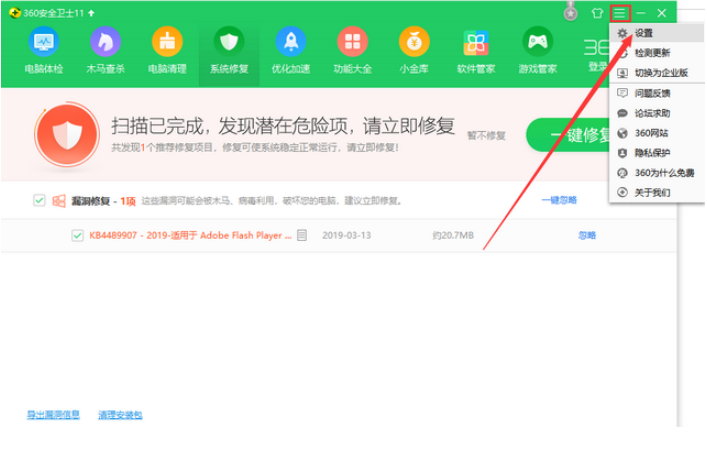
Task: Choose 隐私保护 menu entry
Action: (657, 153)
